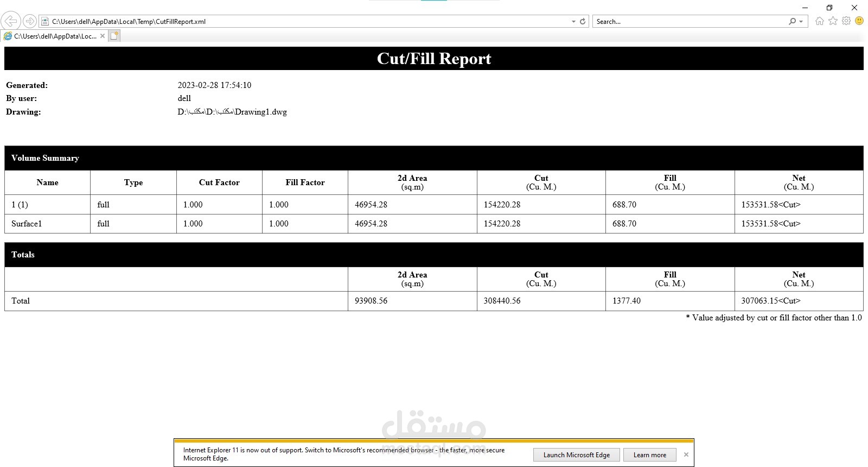Go forward using the browser forward arrow

pyautogui.click(x=30, y=21)
